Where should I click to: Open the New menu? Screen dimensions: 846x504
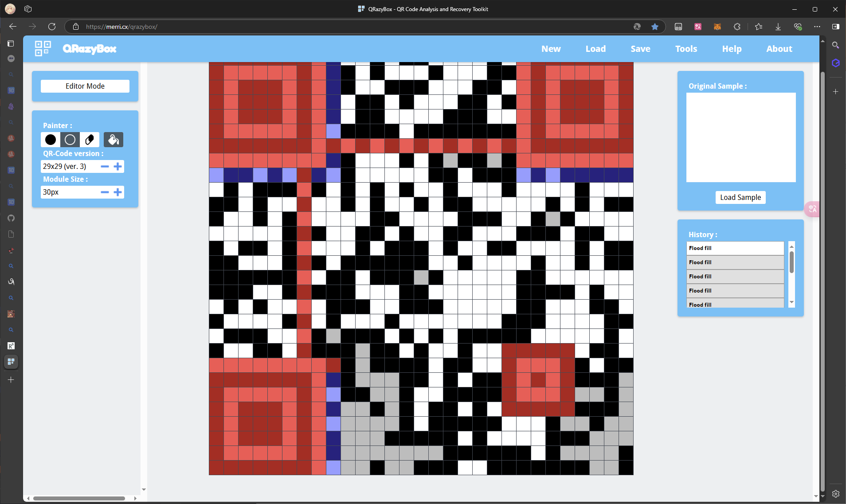[x=551, y=49]
